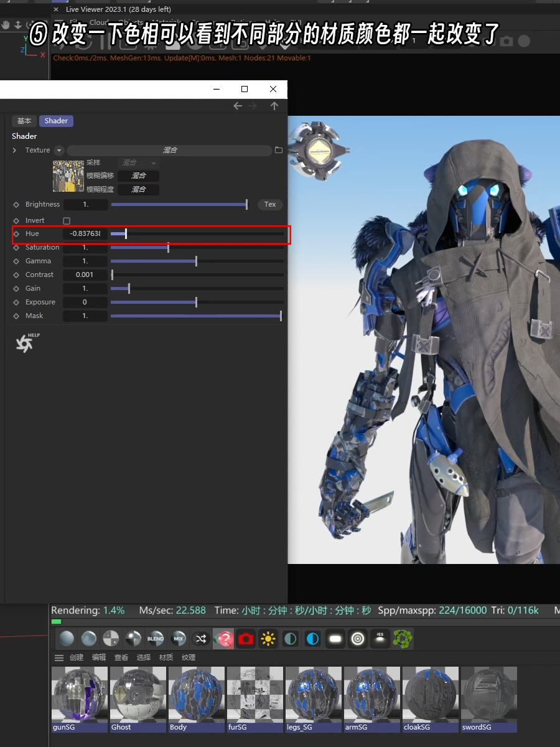
Task: Open the material manager hamburger menu
Action: [59, 658]
